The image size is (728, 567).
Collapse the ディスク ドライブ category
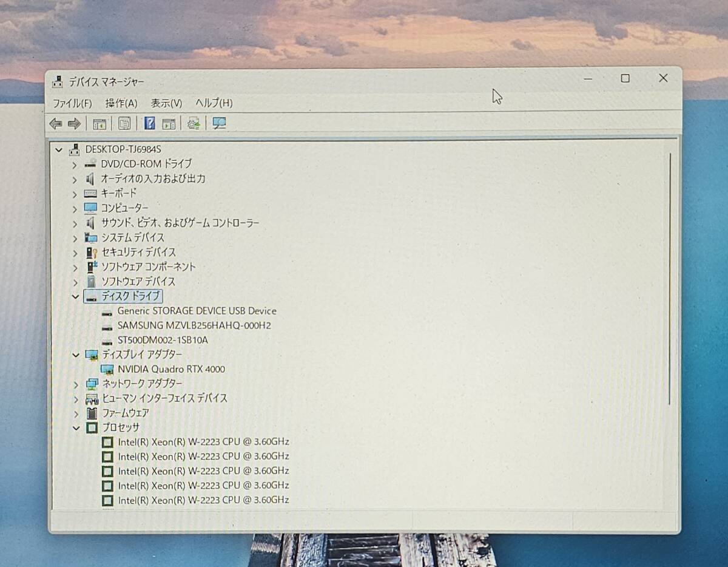(75, 296)
